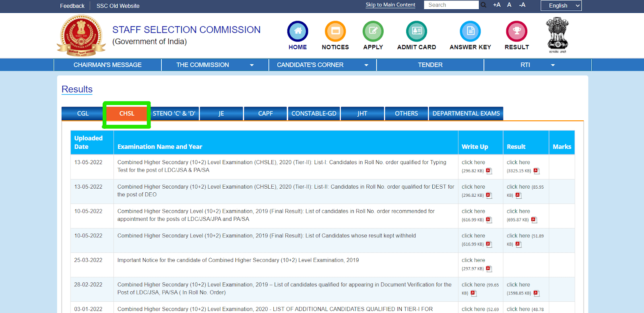Click the Answer Key document icon

point(470,31)
